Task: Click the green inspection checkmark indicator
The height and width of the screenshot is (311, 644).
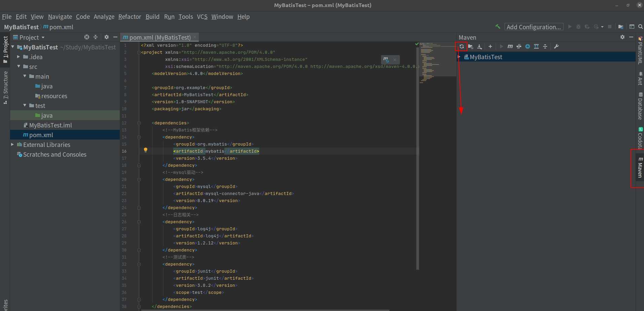Action: [417, 44]
